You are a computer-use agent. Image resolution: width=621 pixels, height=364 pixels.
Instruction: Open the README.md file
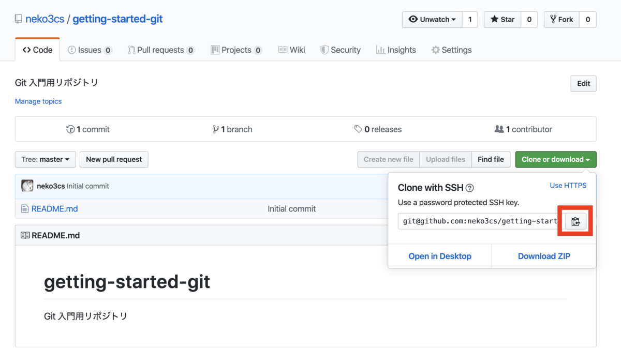point(54,209)
